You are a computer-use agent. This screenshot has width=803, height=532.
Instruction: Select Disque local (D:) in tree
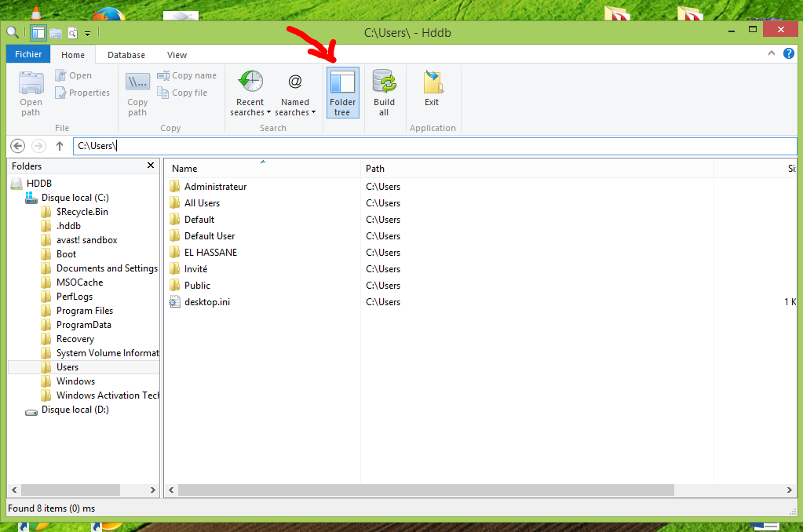point(75,410)
